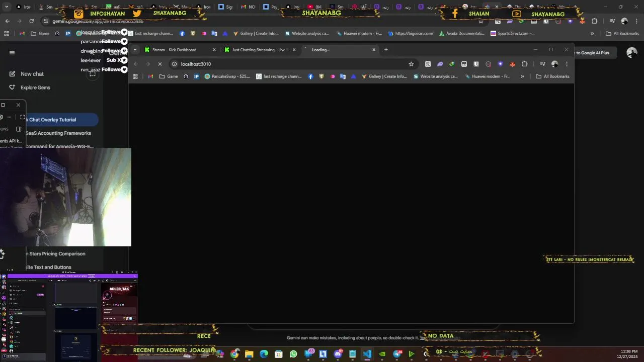Click the QR code extension icon

(428, 64)
